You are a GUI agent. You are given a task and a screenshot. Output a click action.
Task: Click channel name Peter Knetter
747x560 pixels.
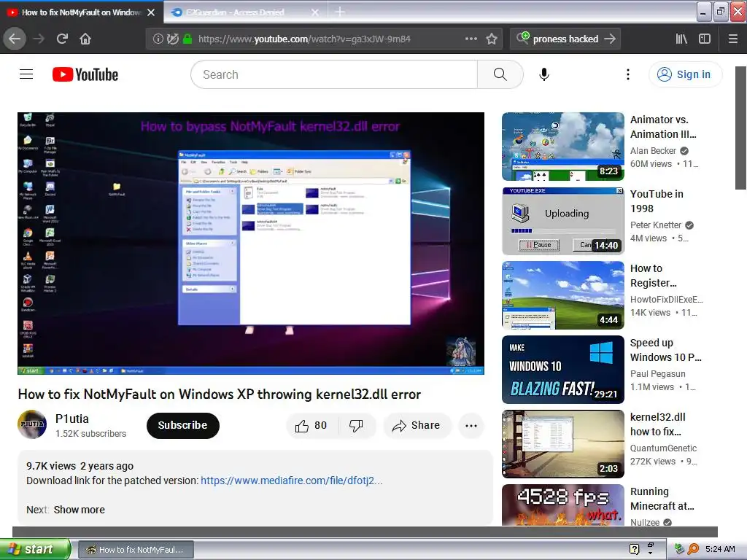tap(656, 225)
